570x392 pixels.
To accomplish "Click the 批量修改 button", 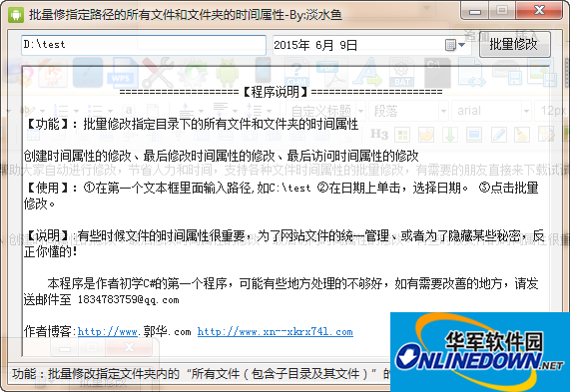I will click(515, 44).
